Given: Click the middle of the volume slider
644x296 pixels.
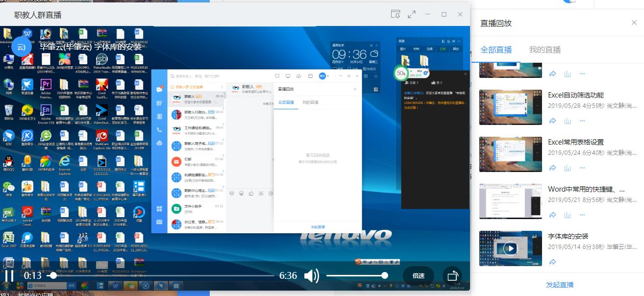Looking at the screenshot, I should [355, 276].
